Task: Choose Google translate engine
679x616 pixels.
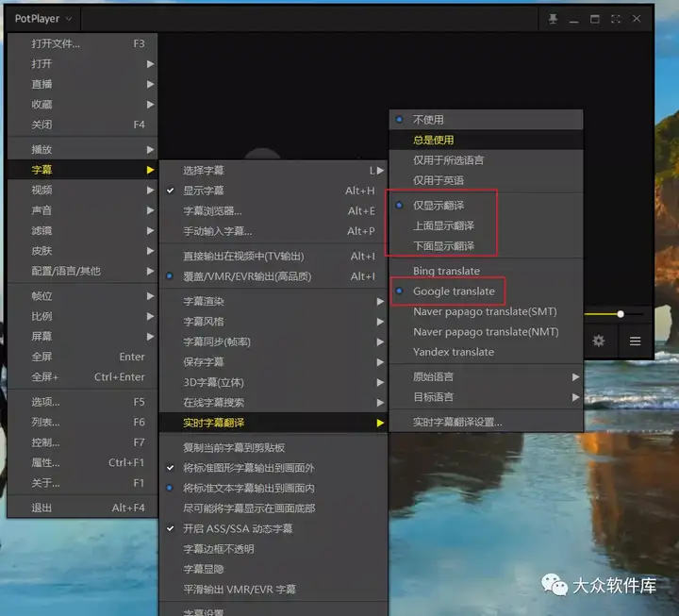Action: point(486,291)
